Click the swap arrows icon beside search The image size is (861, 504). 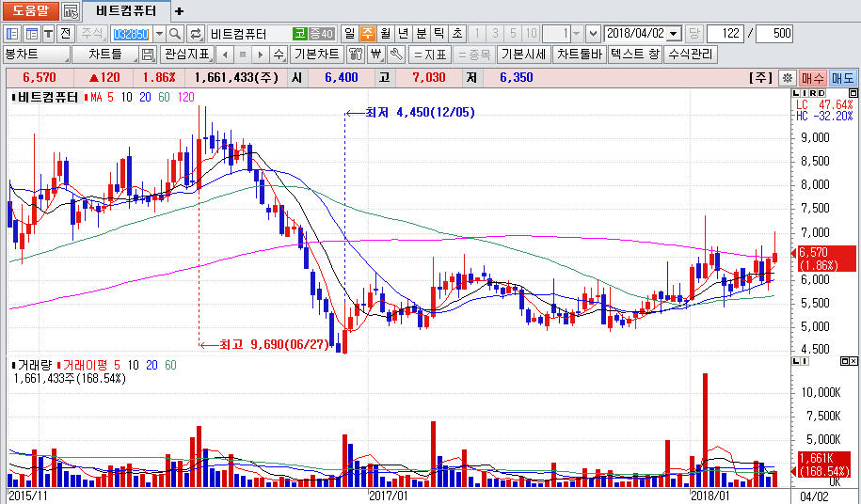click(x=196, y=34)
